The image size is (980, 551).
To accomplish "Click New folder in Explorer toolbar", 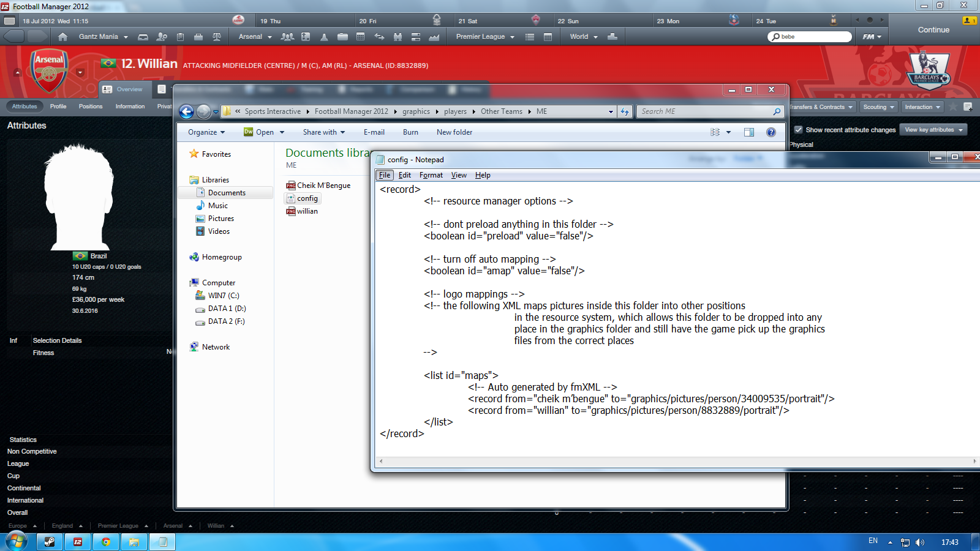I will pyautogui.click(x=454, y=132).
